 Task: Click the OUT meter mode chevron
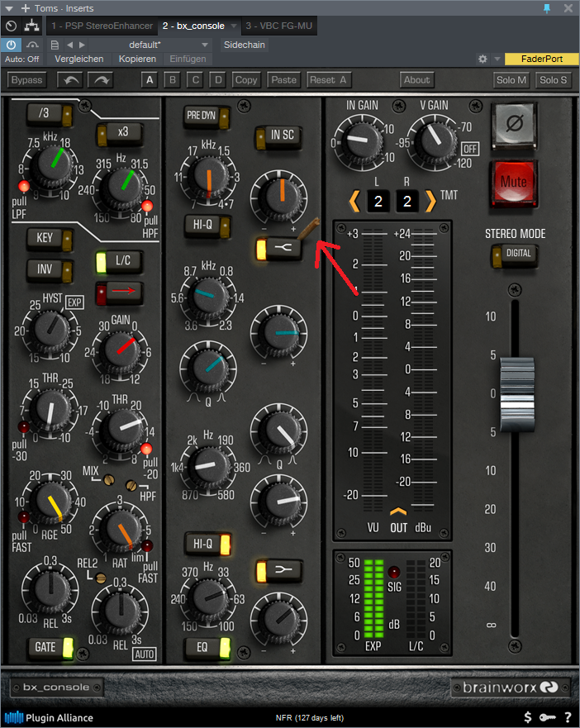pyautogui.click(x=398, y=512)
